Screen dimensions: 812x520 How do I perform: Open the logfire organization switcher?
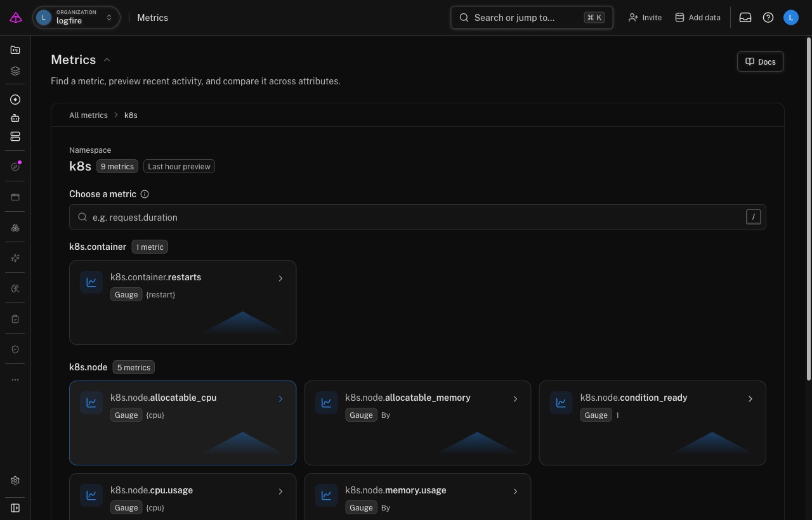76,18
